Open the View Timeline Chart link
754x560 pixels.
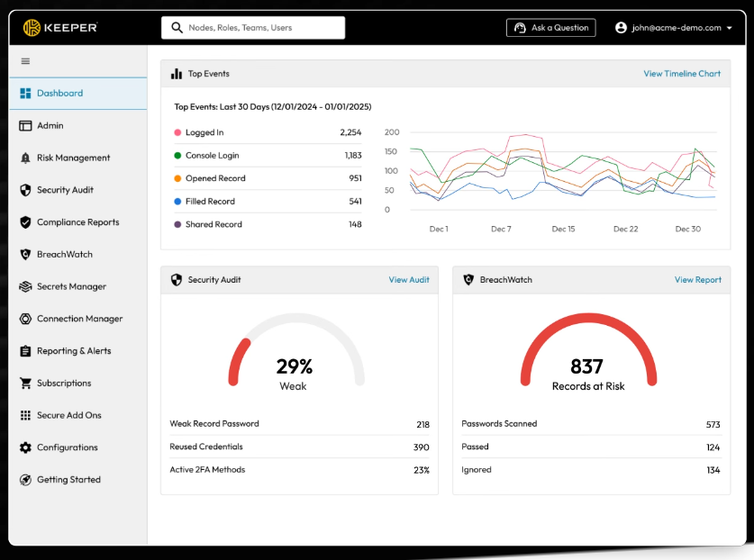pyautogui.click(x=682, y=74)
